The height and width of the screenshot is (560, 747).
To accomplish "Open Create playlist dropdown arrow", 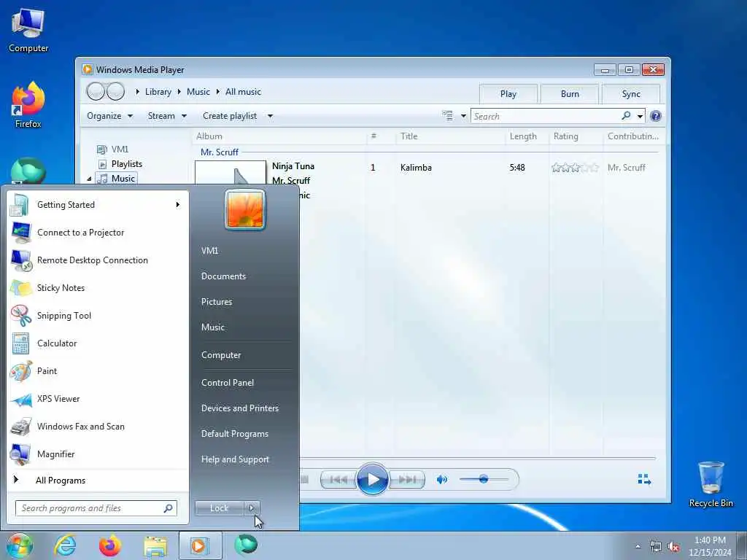I will click(x=270, y=116).
